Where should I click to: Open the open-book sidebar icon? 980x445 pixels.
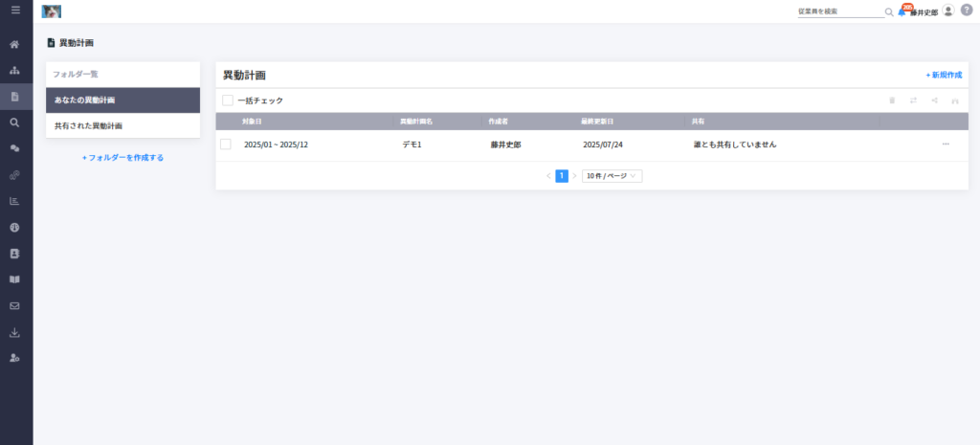coord(15,279)
